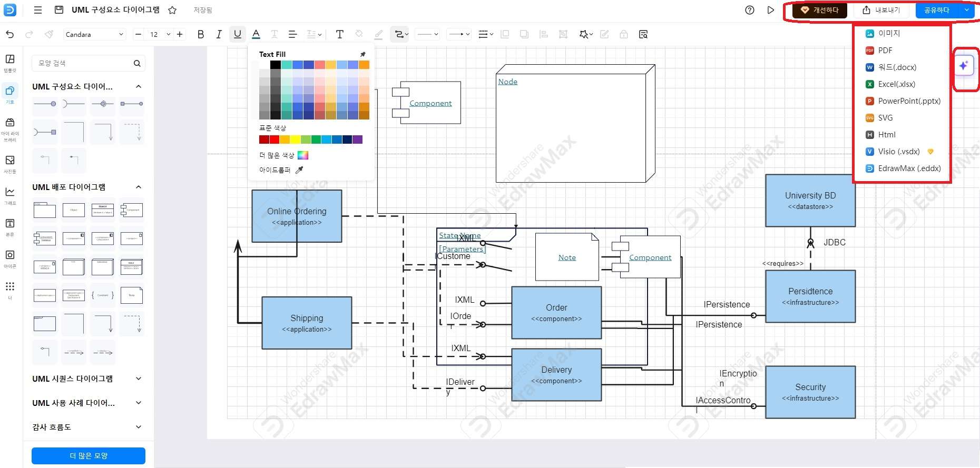Open the line weight dropdown

485,34
